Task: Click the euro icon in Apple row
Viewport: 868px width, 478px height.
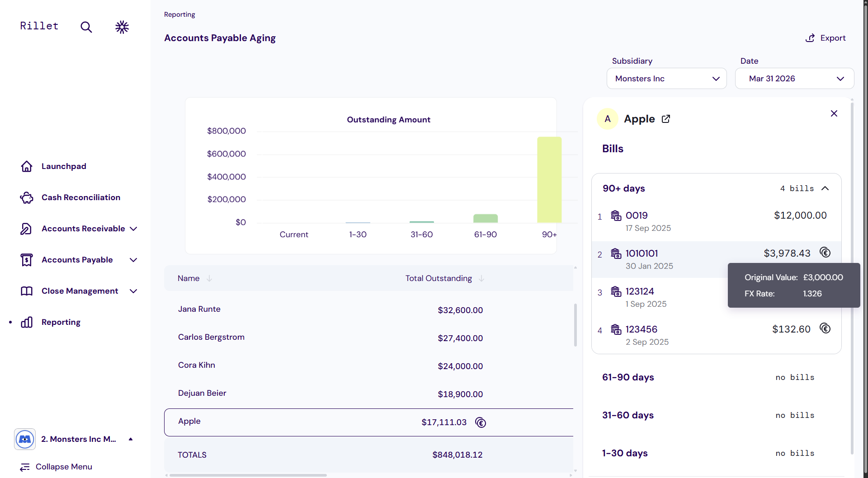Action: 481,422
